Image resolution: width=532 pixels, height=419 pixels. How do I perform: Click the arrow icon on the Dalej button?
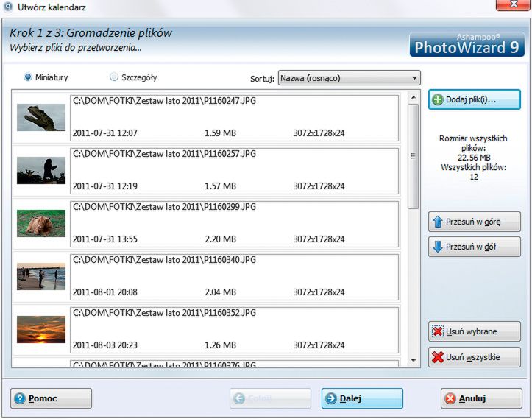(331, 398)
